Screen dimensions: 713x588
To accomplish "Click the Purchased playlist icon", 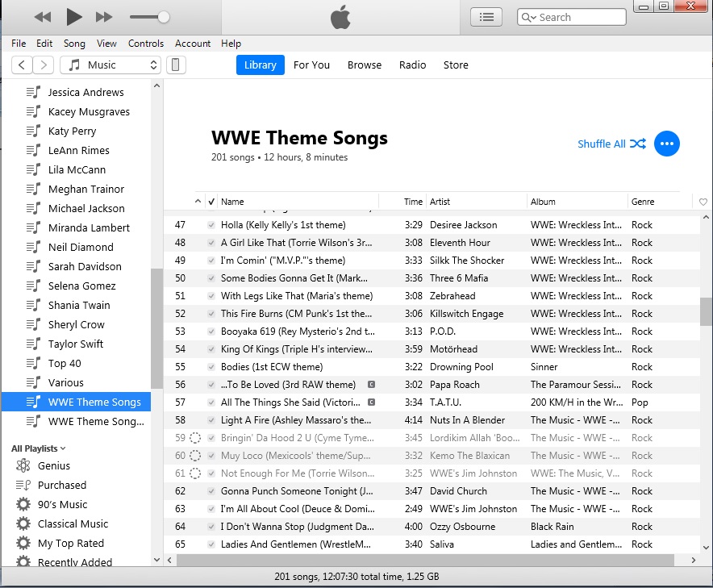I will coord(23,485).
